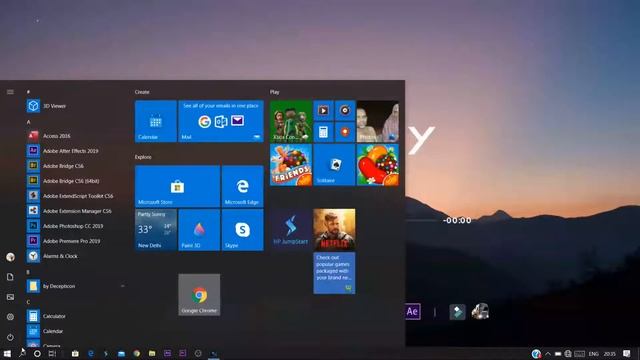This screenshot has width=640, height=360.
Task: Click the network globe icon in tray
Action: coord(568,354)
